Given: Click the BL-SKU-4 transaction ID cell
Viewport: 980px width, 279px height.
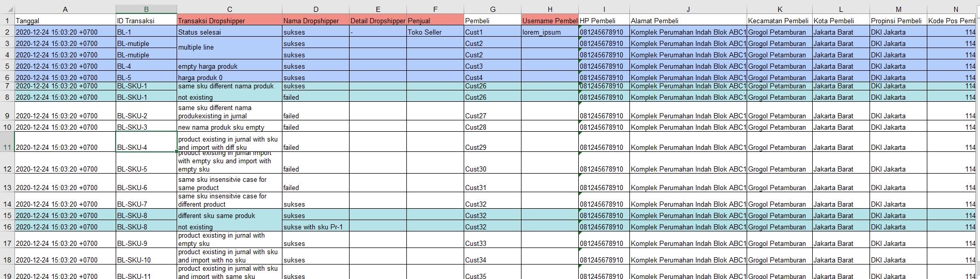Looking at the screenshot, I should (x=146, y=143).
